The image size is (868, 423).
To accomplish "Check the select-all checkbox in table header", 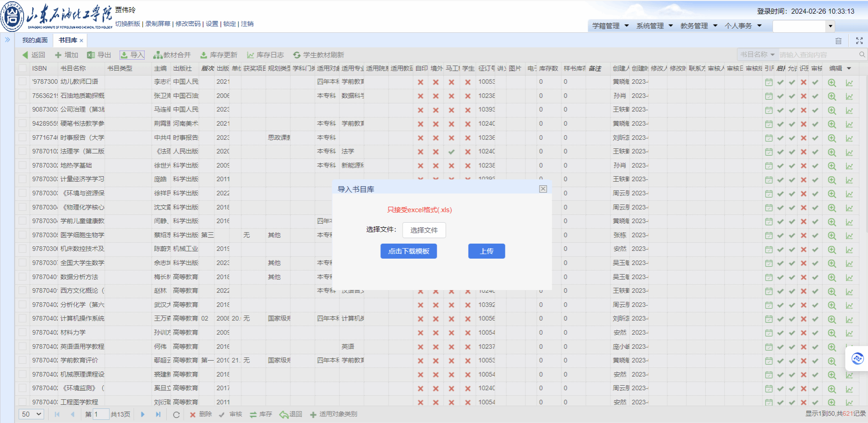I will pos(22,68).
